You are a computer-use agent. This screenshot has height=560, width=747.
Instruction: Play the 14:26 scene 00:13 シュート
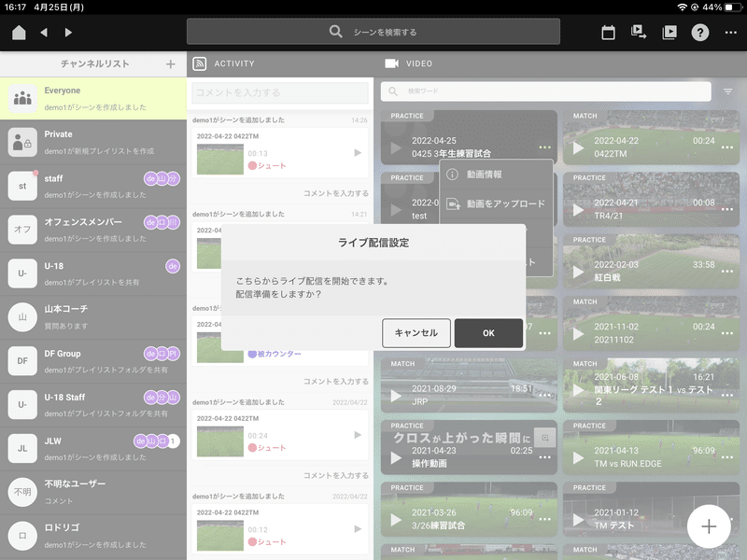tap(358, 153)
